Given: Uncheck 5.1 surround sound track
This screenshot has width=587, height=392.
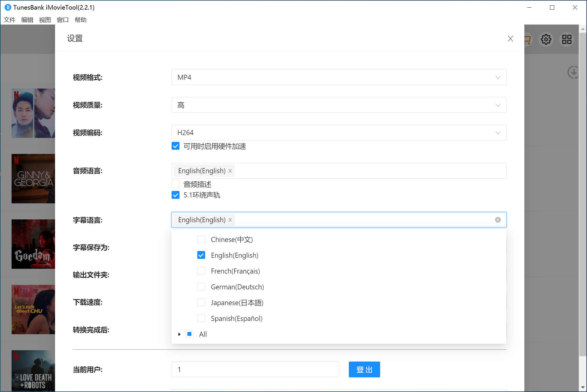Looking at the screenshot, I should (x=176, y=195).
